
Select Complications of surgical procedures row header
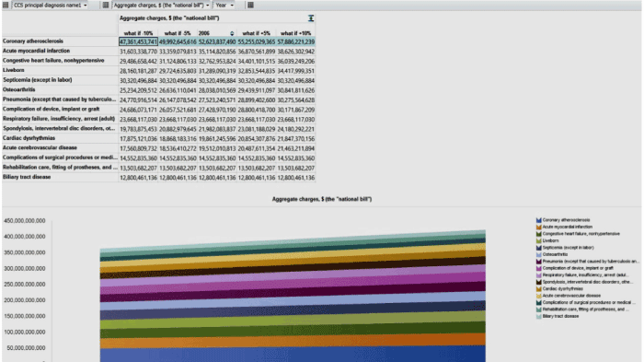(60, 158)
